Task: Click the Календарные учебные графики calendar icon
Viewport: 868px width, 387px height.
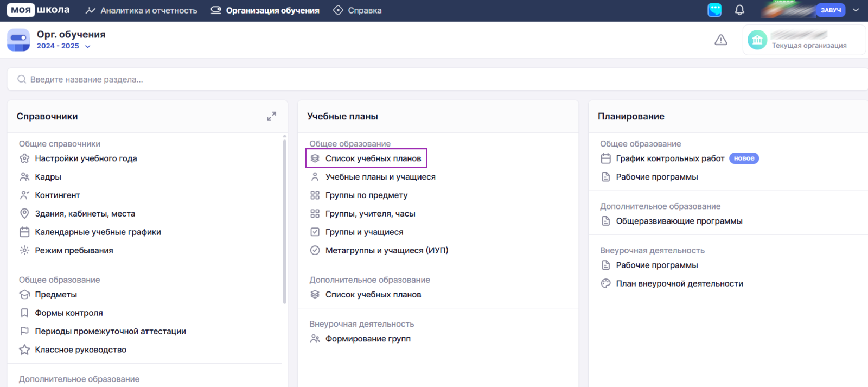Action: click(24, 232)
